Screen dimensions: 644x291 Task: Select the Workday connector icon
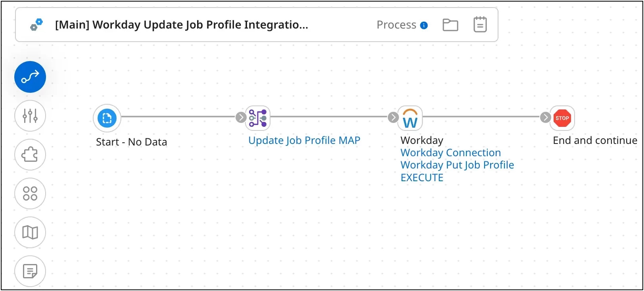click(x=410, y=118)
